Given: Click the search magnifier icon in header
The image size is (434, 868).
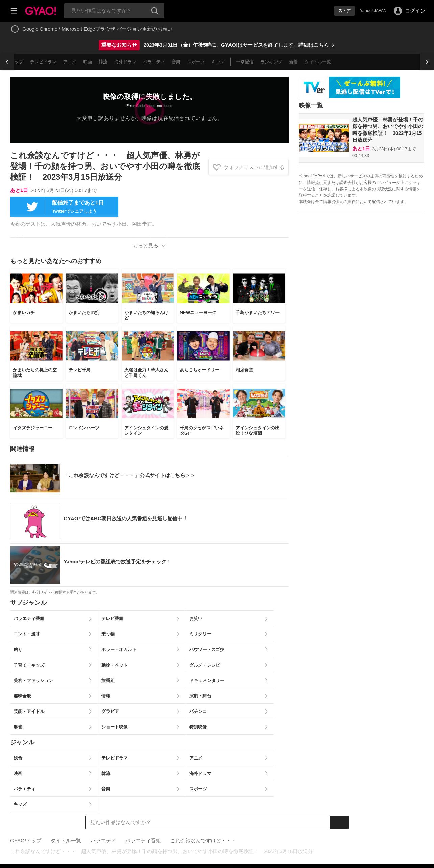Looking at the screenshot, I should 155,11.
